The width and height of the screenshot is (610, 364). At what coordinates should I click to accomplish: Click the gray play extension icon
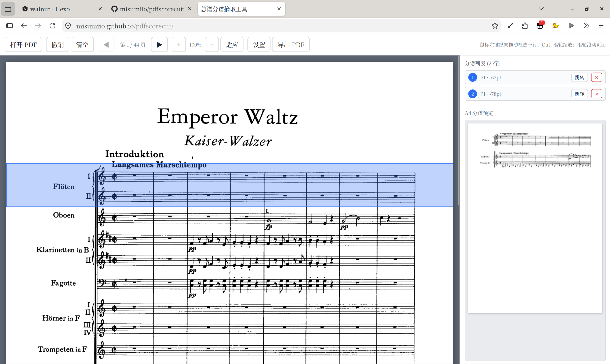(571, 26)
